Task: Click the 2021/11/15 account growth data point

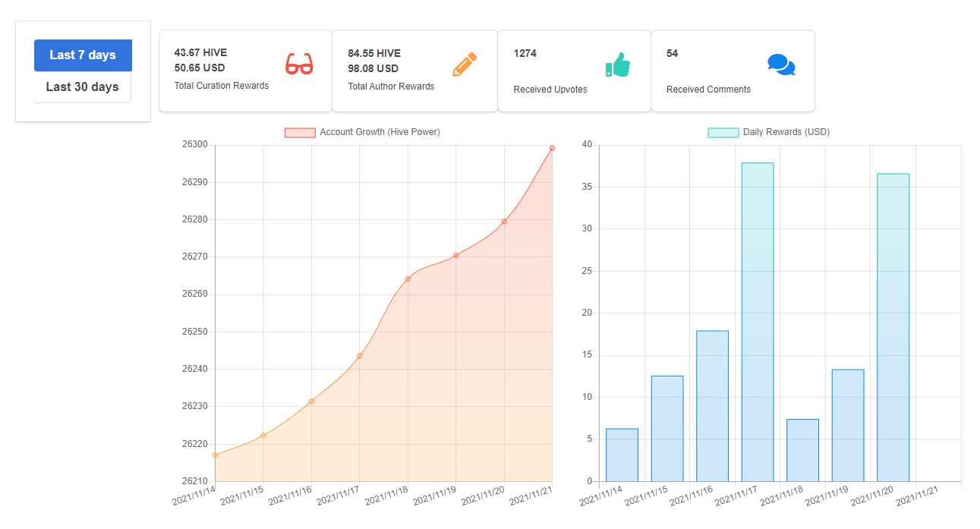Action: tap(263, 435)
